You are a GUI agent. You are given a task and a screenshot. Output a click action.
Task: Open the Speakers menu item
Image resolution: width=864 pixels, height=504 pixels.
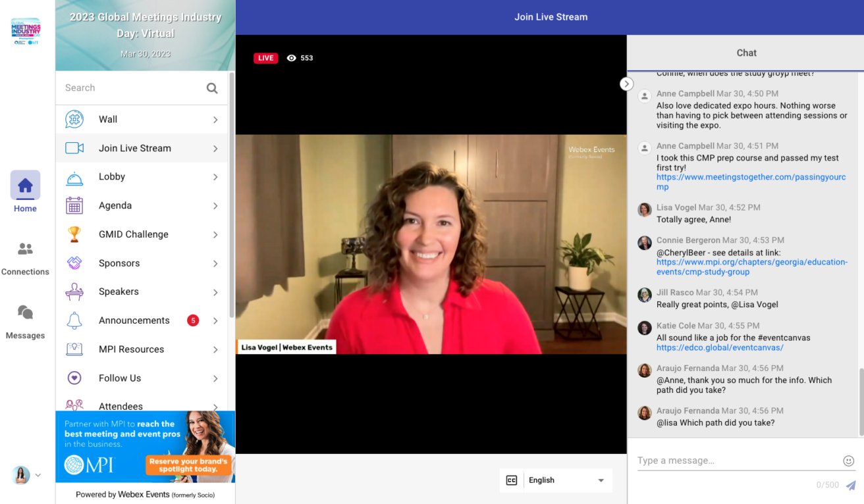coord(142,291)
